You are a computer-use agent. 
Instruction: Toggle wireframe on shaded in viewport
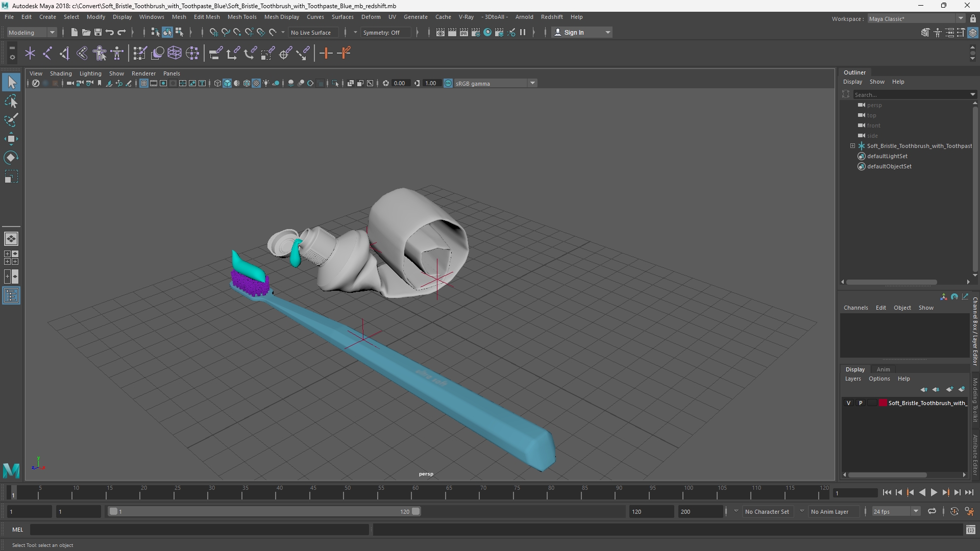[247, 83]
